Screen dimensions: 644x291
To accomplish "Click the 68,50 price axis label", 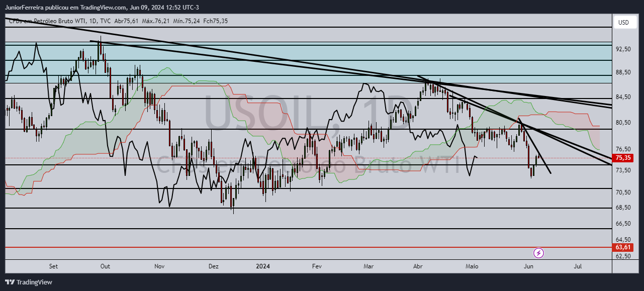I will (623, 208).
